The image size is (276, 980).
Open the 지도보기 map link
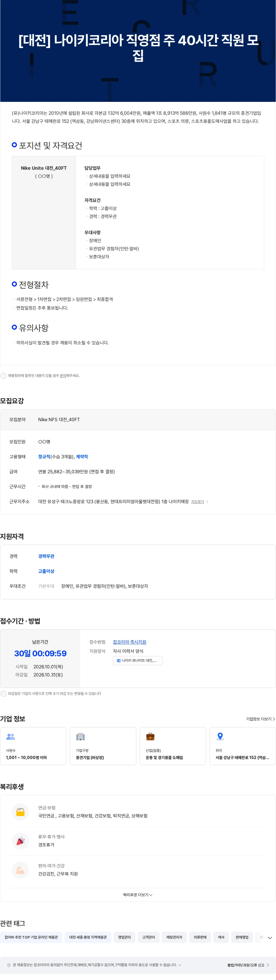[197, 502]
